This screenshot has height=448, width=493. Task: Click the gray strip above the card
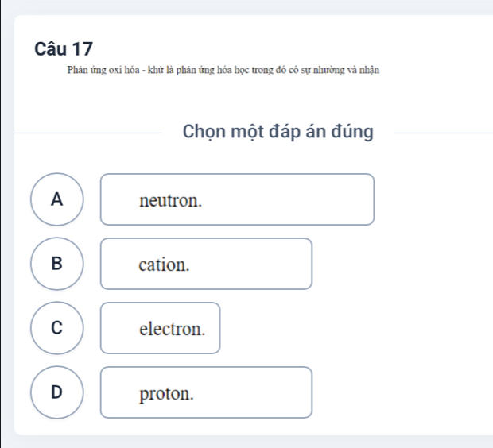(246, 6)
